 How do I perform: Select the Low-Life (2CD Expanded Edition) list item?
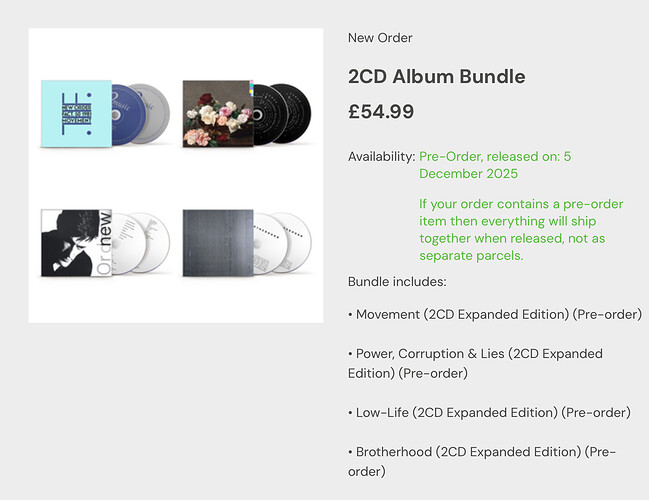(x=490, y=412)
